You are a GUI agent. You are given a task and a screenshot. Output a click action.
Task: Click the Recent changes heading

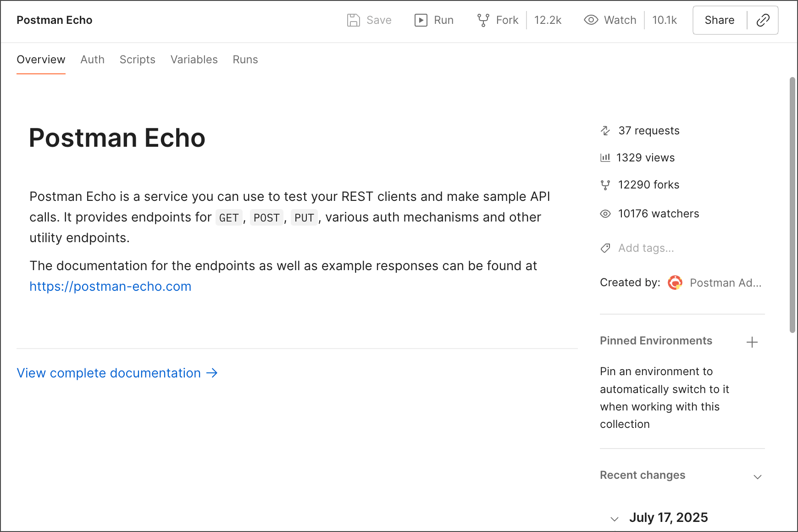pyautogui.click(x=643, y=475)
